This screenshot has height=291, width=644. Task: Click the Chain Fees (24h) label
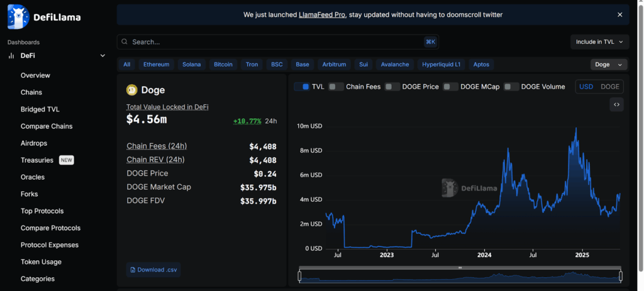click(x=157, y=146)
